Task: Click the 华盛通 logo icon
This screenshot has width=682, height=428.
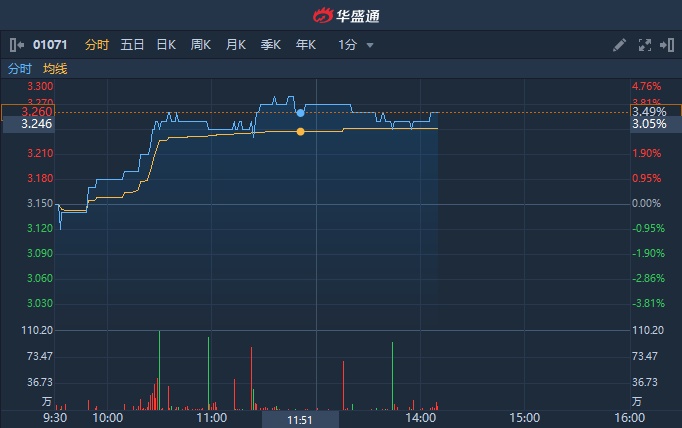Action: click(x=323, y=15)
